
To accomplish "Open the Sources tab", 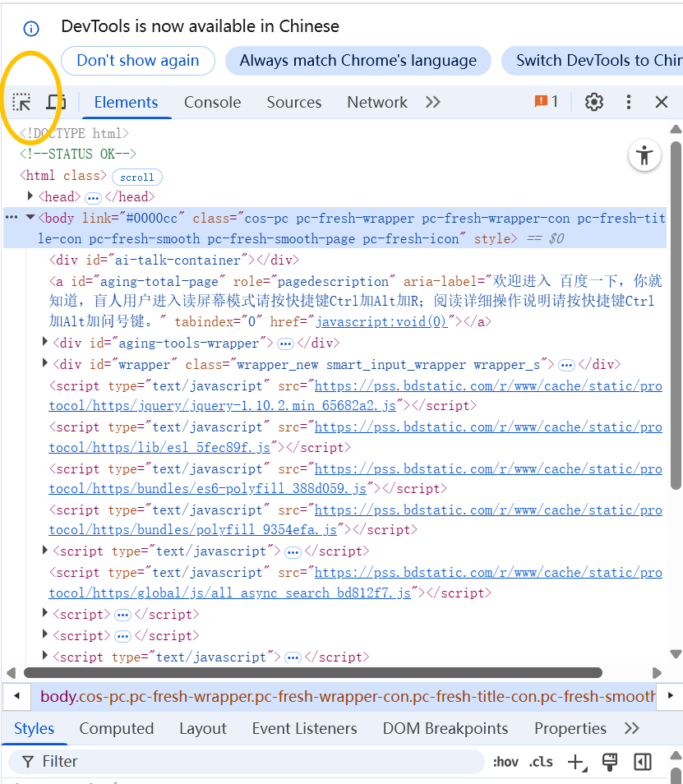I will tap(294, 102).
